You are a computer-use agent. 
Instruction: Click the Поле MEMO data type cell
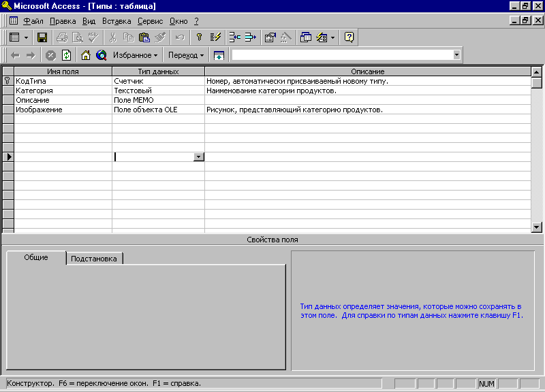(x=158, y=100)
